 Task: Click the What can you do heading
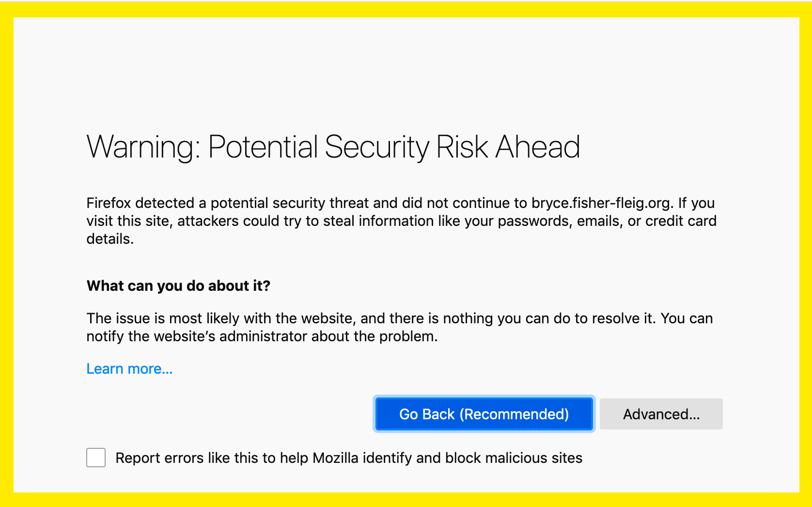pyautogui.click(x=178, y=286)
